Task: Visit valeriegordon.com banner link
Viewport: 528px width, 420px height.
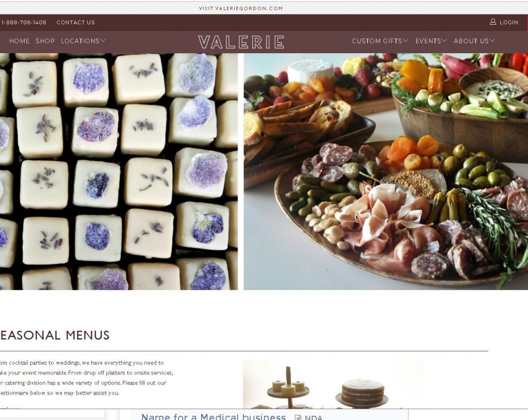Action: [241, 8]
